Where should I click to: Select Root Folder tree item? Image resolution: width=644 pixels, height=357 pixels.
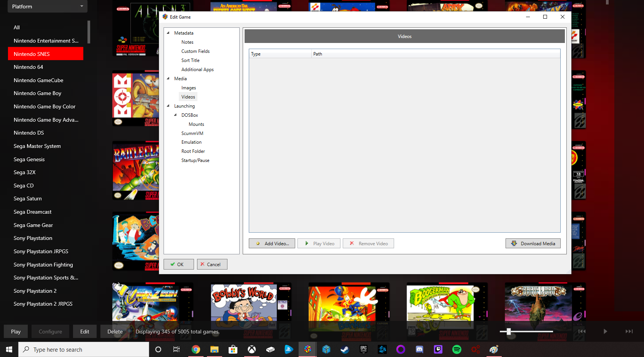pos(193,151)
